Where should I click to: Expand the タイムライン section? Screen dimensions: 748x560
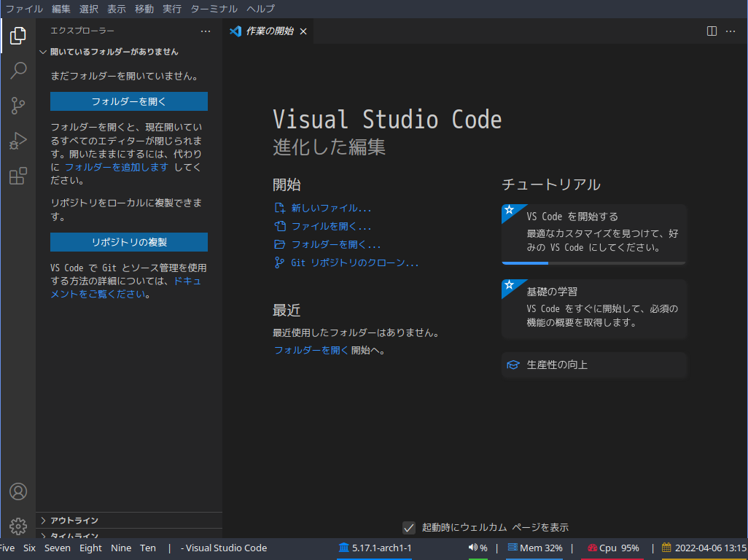pos(129,534)
